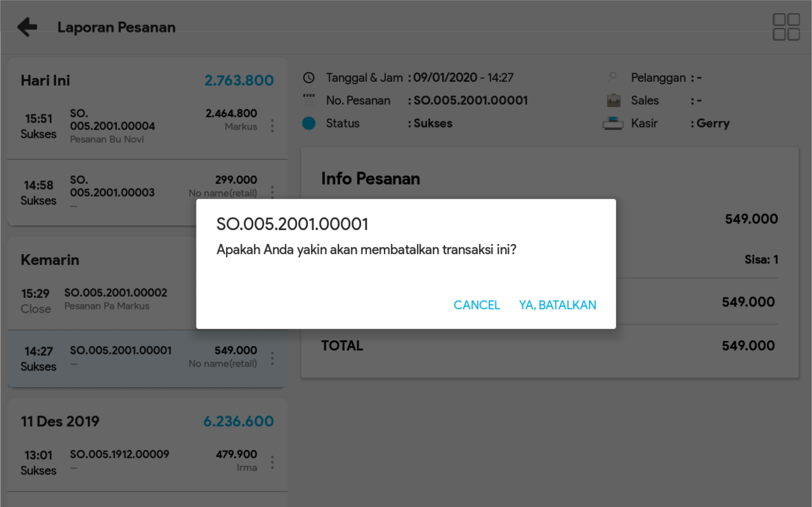
Task: Tap the back arrow in header
Action: 27,27
